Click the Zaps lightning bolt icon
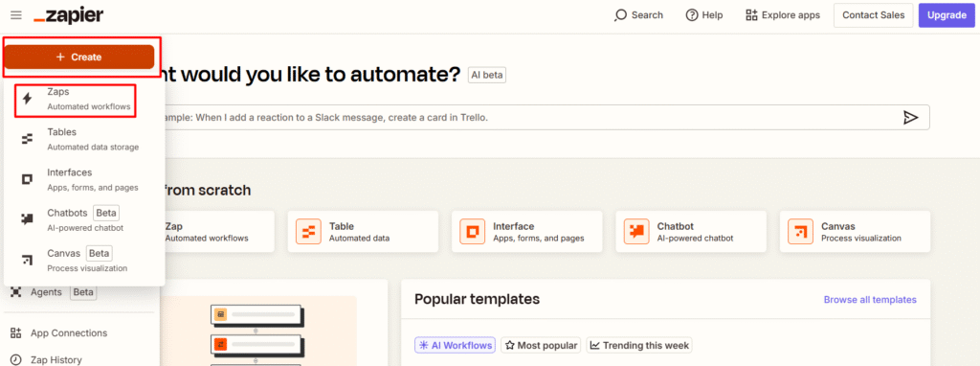Viewport: 980px width, 366px height. (x=27, y=99)
